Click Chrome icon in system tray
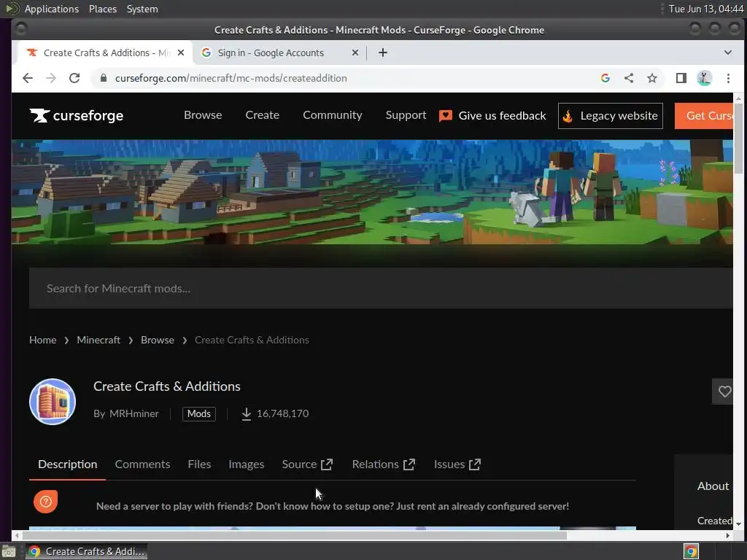This screenshot has width=747, height=560. (x=691, y=551)
